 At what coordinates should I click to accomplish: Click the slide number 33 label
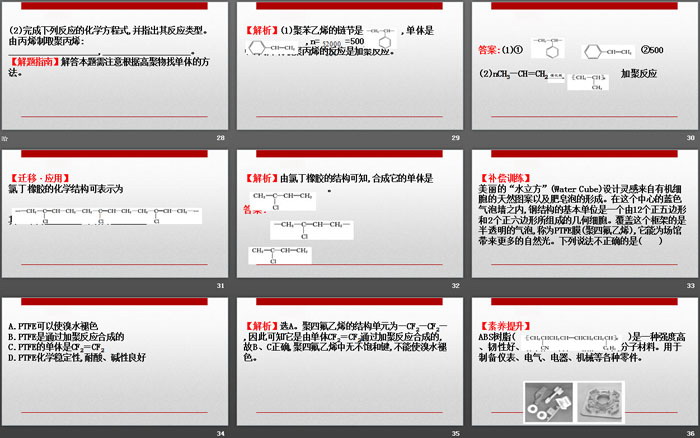pyautogui.click(x=691, y=286)
